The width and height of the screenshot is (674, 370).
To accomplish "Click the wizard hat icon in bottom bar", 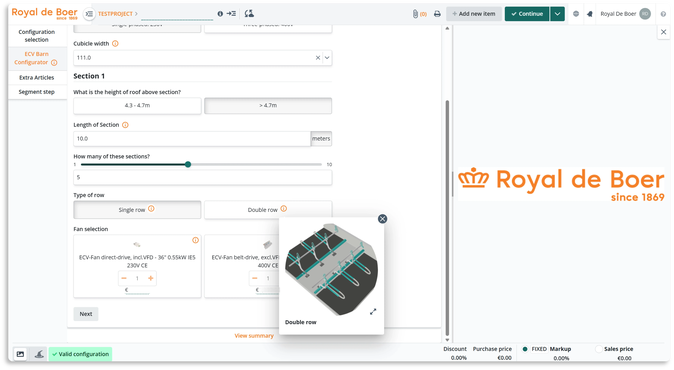I will point(39,354).
